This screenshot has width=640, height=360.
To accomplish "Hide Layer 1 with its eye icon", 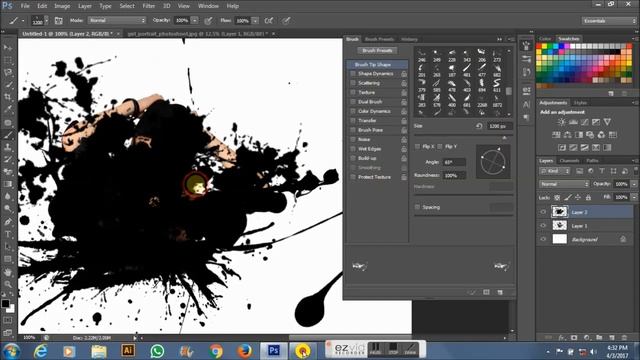I will click(543, 226).
